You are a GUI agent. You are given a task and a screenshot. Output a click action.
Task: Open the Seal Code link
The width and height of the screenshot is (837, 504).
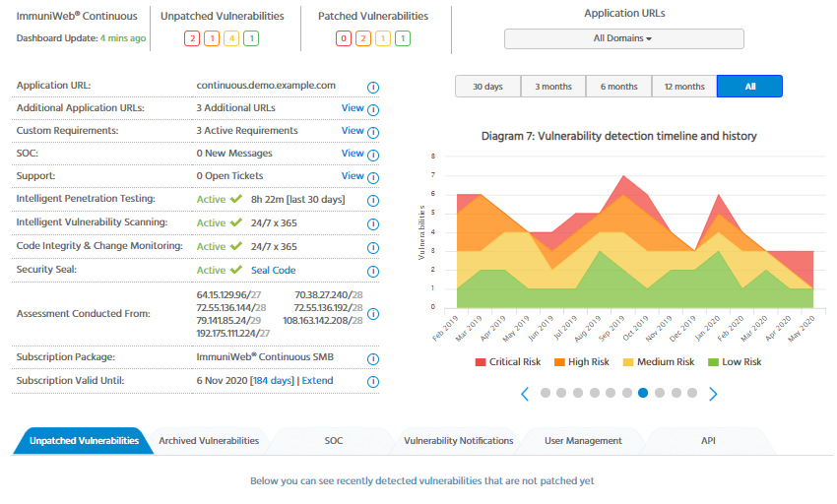(x=274, y=270)
